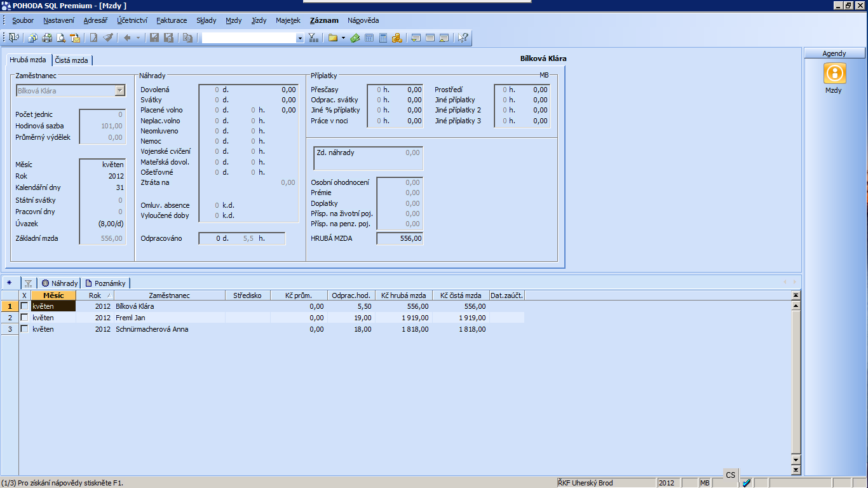Open the Nápověda menu
This screenshot has height=488, width=868.
(363, 20)
